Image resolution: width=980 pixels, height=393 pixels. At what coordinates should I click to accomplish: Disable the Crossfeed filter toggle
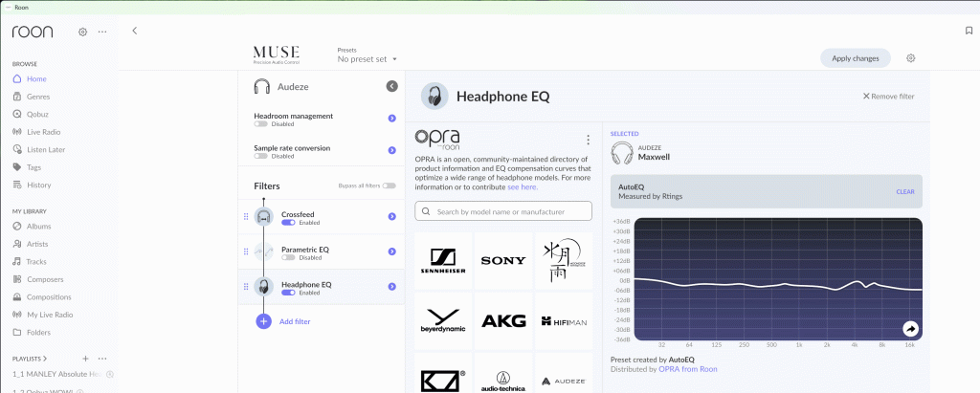[288, 223]
